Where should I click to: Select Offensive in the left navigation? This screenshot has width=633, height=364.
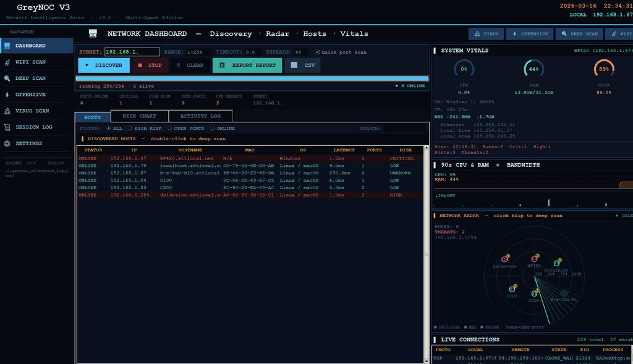pyautogui.click(x=30, y=95)
